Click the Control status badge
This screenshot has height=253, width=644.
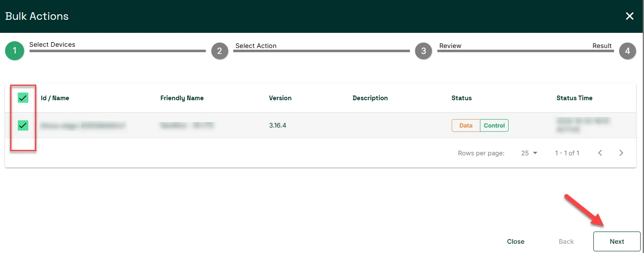tap(494, 125)
